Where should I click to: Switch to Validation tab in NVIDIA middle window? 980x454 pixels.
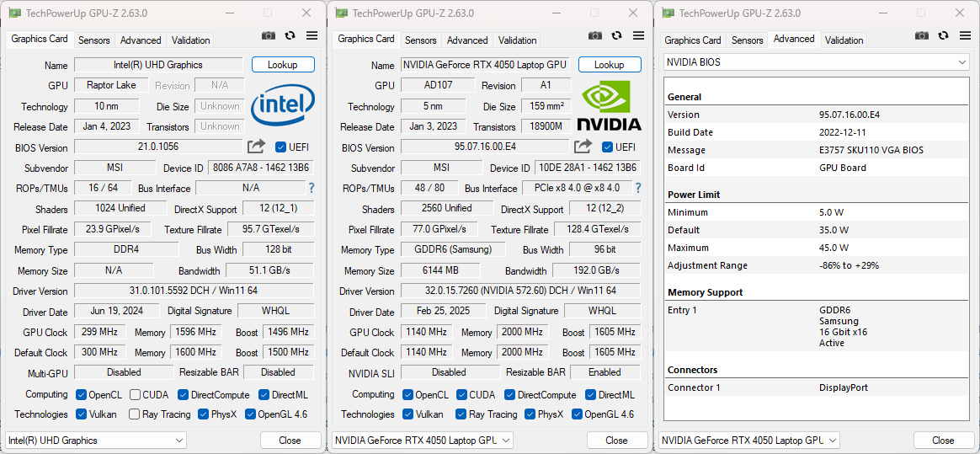pos(518,40)
